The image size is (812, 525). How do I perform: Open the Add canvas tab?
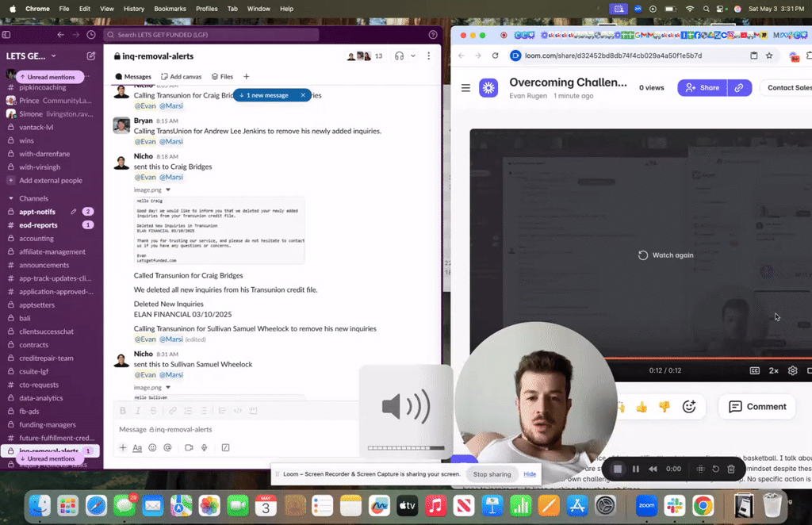181,77
